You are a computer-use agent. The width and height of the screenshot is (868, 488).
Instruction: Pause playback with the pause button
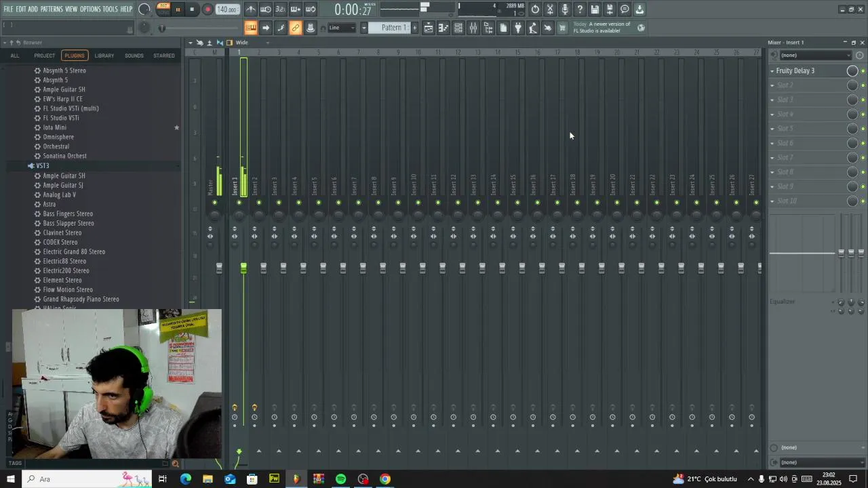(x=178, y=9)
